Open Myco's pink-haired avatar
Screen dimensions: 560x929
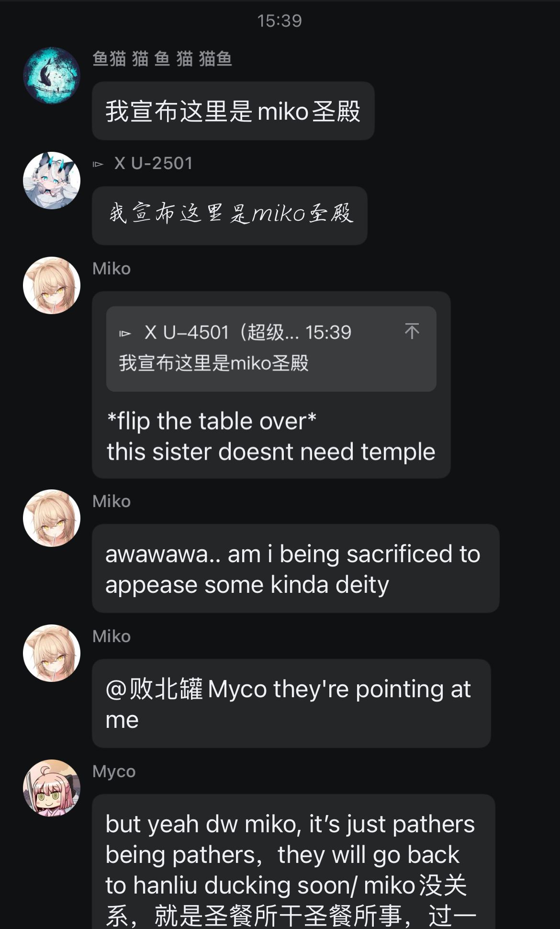pyautogui.click(x=52, y=788)
